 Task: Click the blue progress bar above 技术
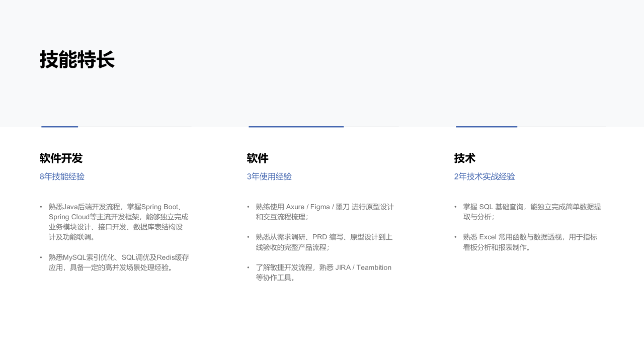tap(487, 127)
